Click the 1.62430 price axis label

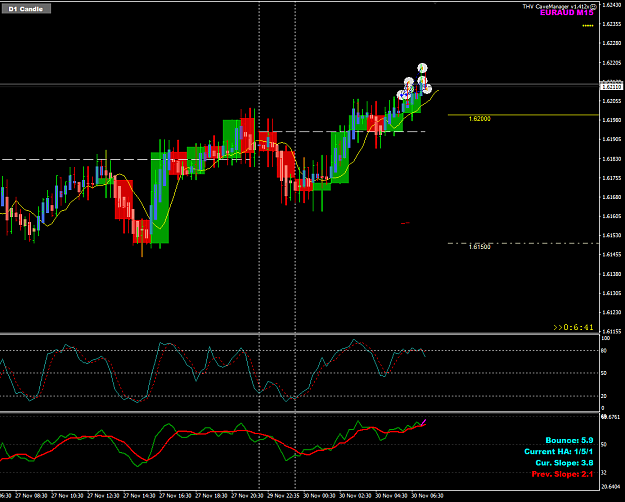point(612,5)
